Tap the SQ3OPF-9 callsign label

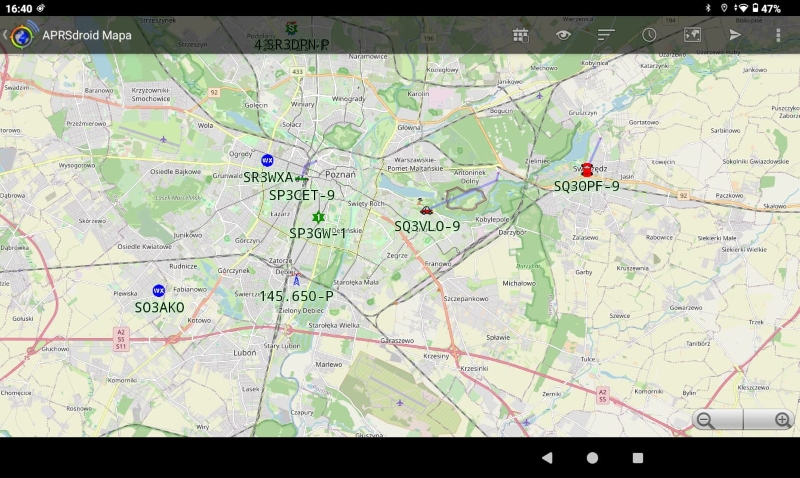pyautogui.click(x=587, y=186)
